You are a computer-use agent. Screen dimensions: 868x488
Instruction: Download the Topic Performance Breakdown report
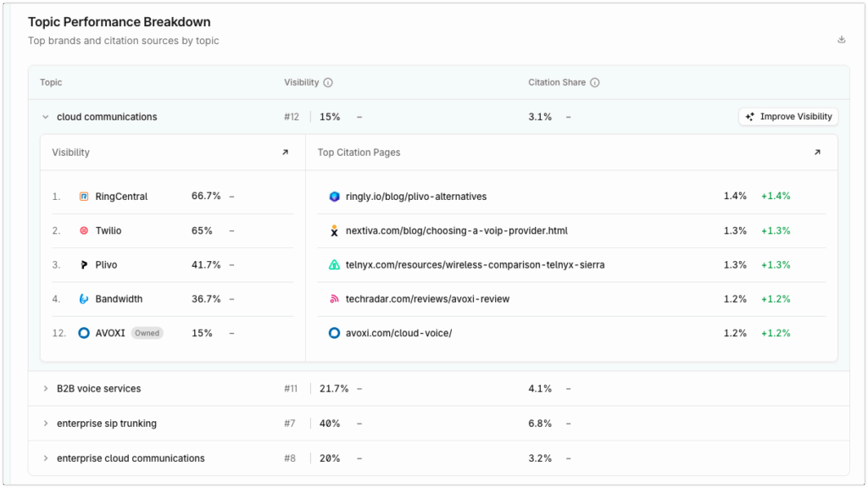point(841,38)
